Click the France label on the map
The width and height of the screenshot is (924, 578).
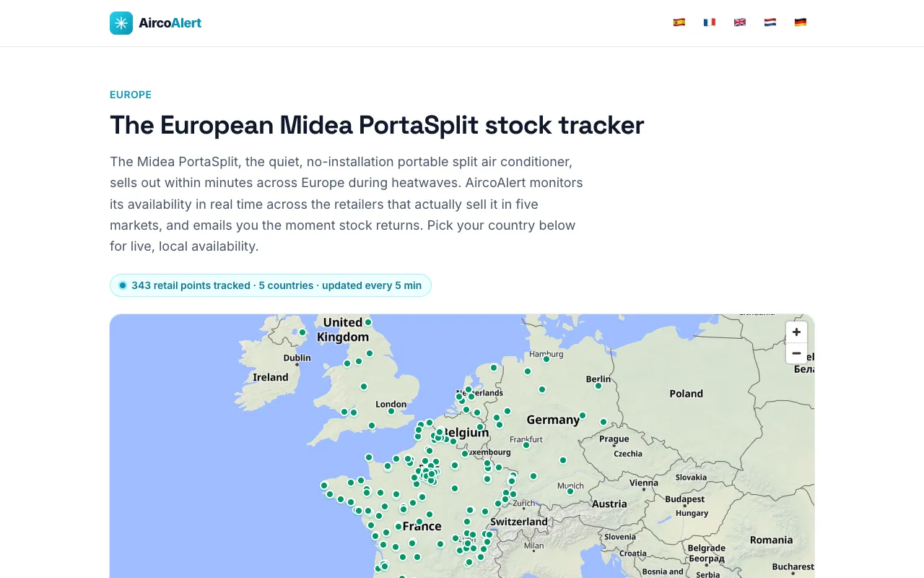(x=422, y=526)
